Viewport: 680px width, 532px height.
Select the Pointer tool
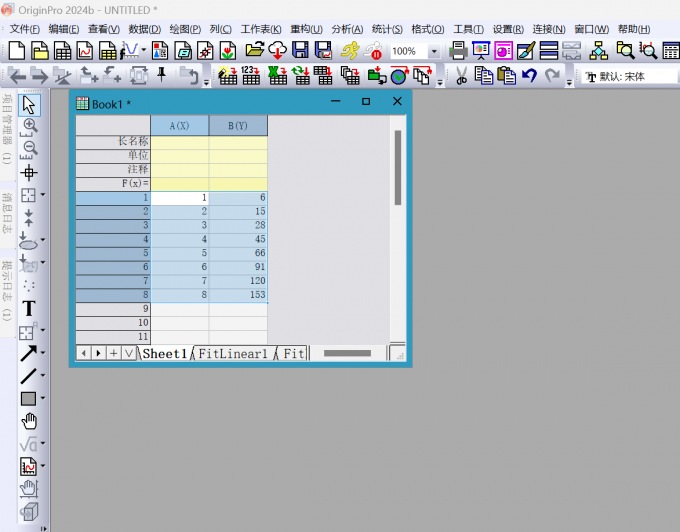(x=29, y=105)
